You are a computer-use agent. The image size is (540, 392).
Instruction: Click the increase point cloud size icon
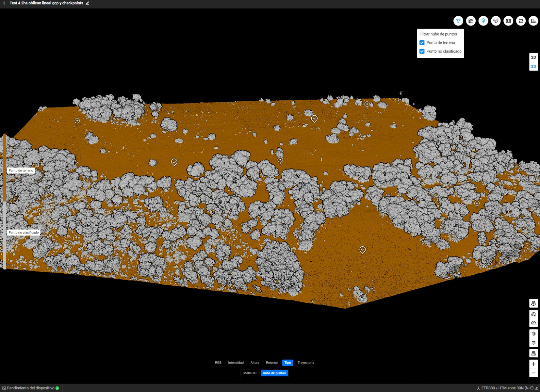pyautogui.click(x=533, y=314)
